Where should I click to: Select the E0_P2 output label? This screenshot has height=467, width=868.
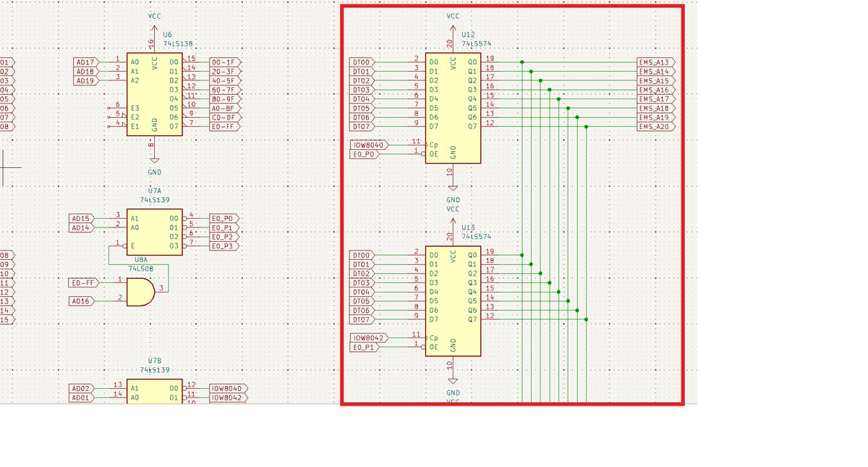[224, 237]
